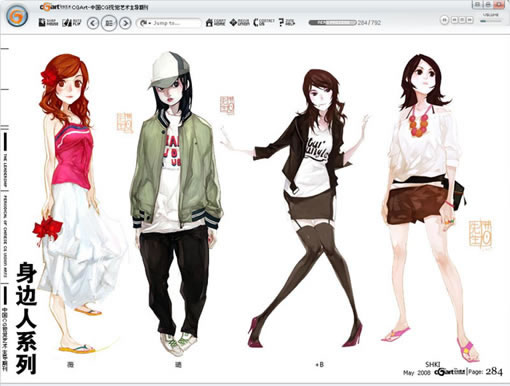510x386 pixels.
Task: Click the +B caption under third figure
Action: pyautogui.click(x=319, y=365)
